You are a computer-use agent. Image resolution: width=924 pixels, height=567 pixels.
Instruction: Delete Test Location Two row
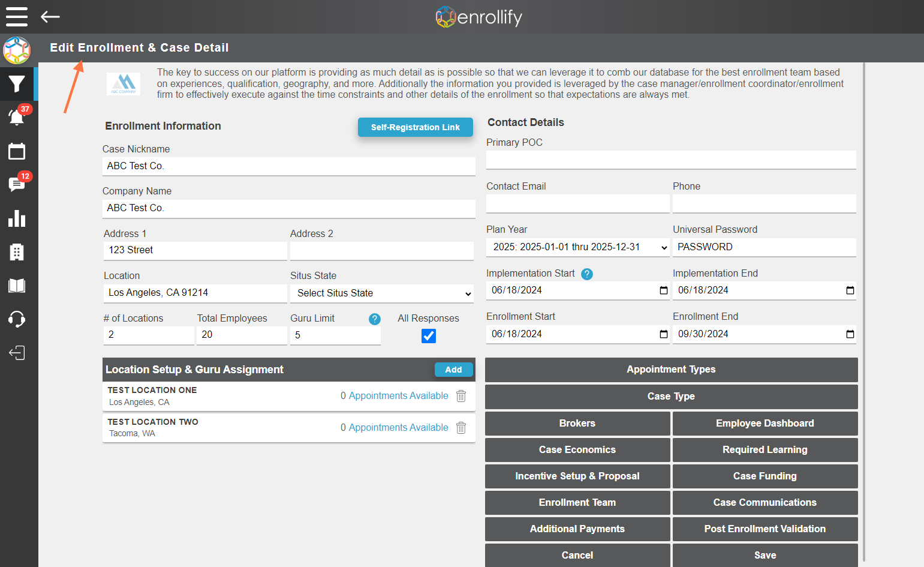461,428
